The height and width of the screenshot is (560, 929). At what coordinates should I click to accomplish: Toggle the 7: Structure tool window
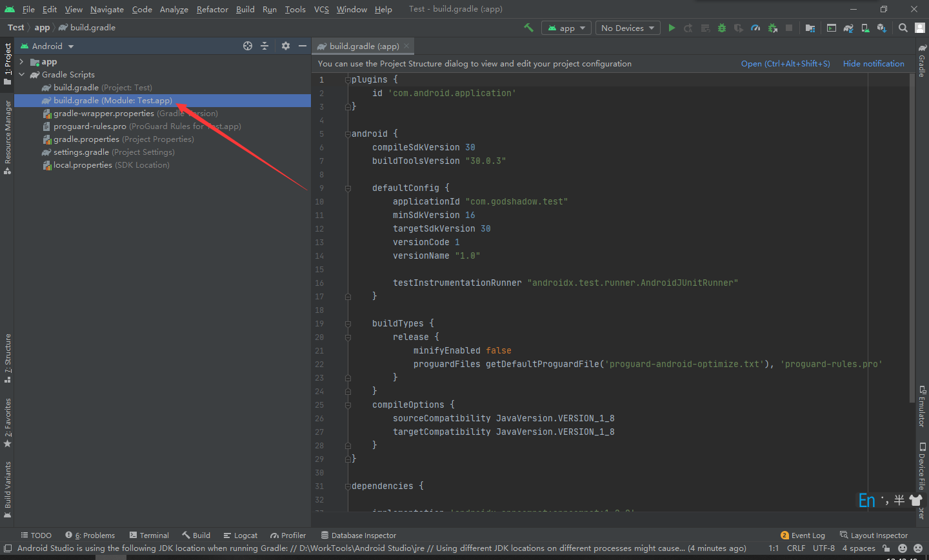[x=8, y=358]
